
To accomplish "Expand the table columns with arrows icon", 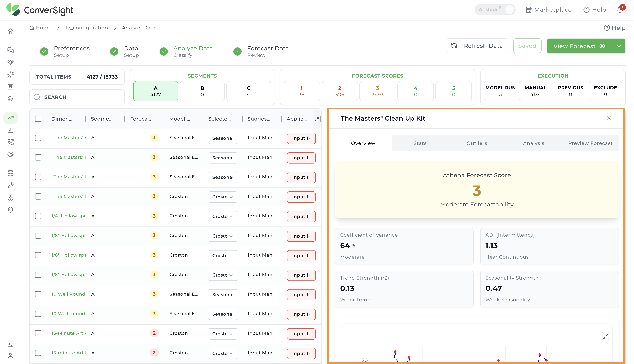I will (x=317, y=119).
